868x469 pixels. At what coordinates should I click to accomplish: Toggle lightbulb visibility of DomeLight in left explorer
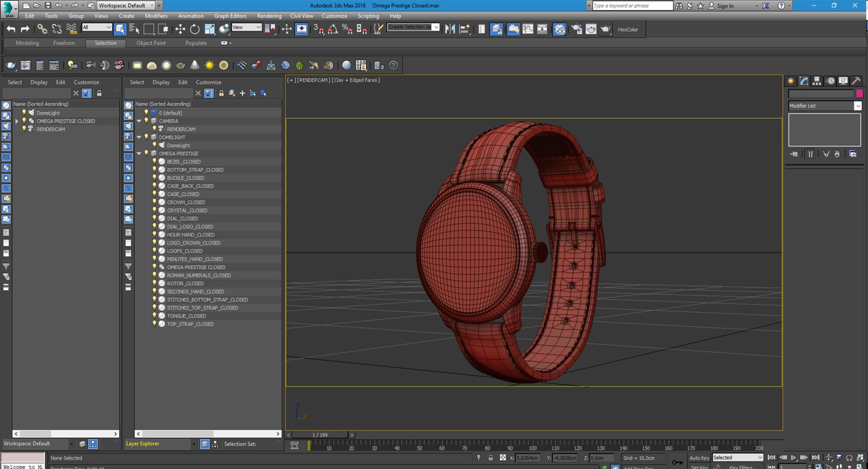click(24, 113)
